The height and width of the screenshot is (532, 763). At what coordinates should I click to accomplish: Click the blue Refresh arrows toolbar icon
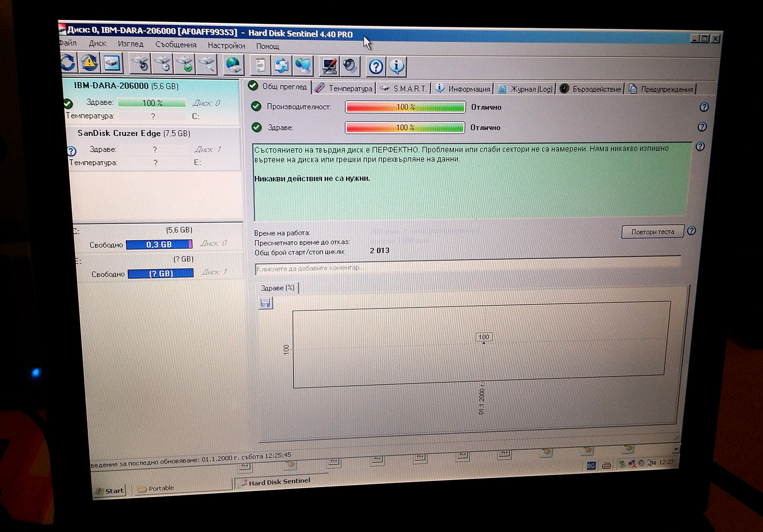click(x=67, y=63)
